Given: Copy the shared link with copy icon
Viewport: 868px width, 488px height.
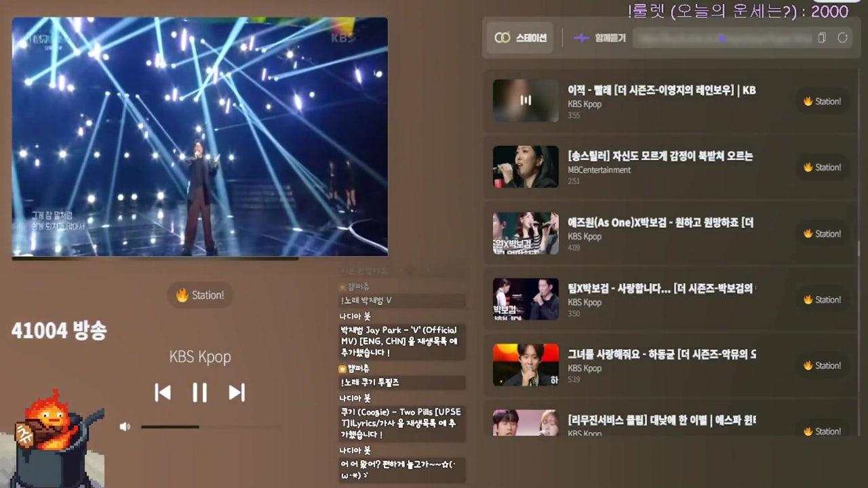Looking at the screenshot, I should coord(822,38).
